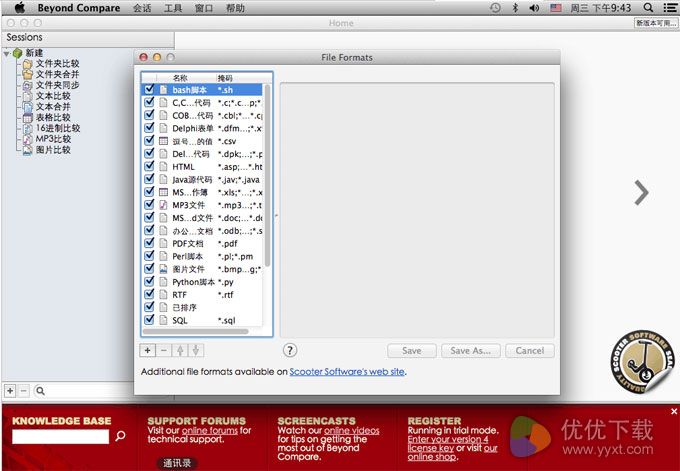Viewport: 680px width, 471px height.
Task: Click the bash脚本 file icon
Action: coord(163,90)
